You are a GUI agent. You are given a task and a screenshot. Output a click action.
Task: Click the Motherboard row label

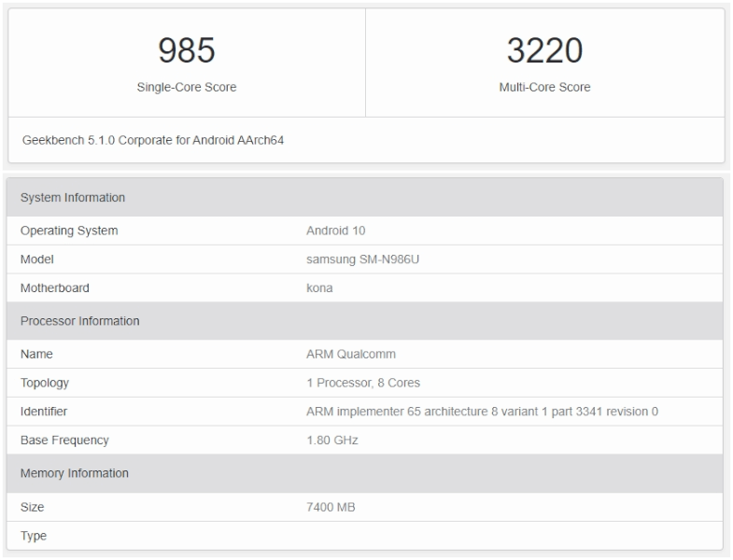coord(55,288)
